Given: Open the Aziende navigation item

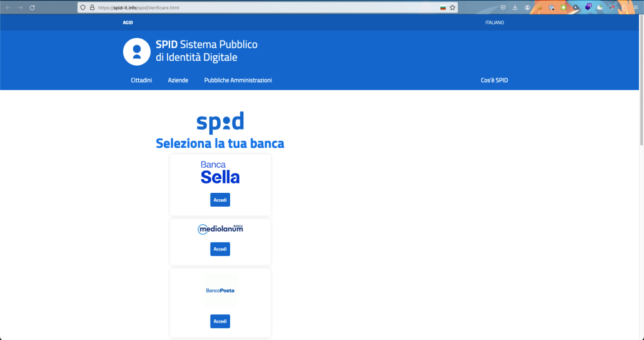Looking at the screenshot, I should pyautogui.click(x=178, y=80).
